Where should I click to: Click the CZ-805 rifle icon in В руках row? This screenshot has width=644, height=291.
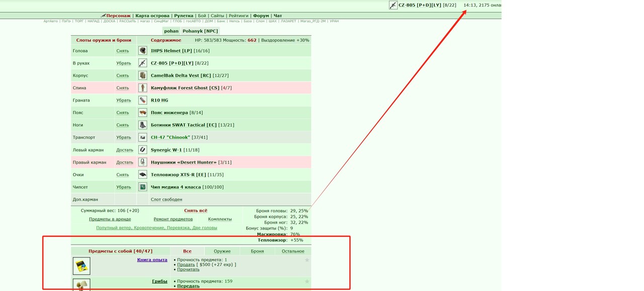[x=142, y=63]
